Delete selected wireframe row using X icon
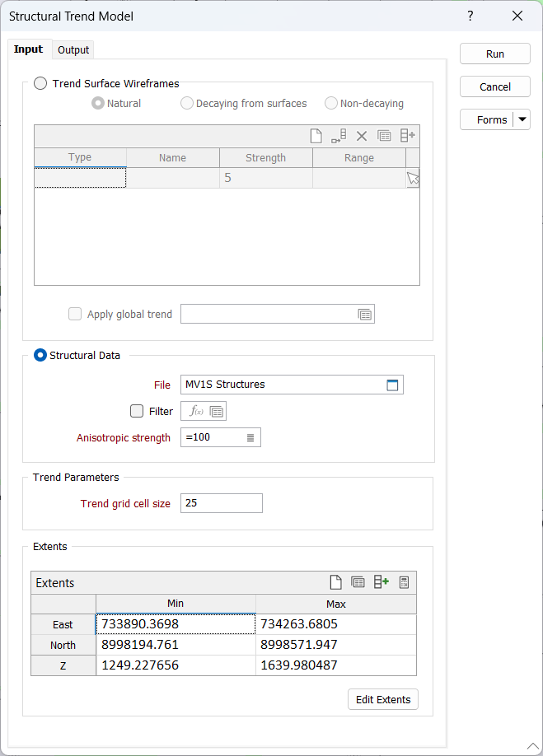The height and width of the screenshot is (756, 543). [x=362, y=135]
